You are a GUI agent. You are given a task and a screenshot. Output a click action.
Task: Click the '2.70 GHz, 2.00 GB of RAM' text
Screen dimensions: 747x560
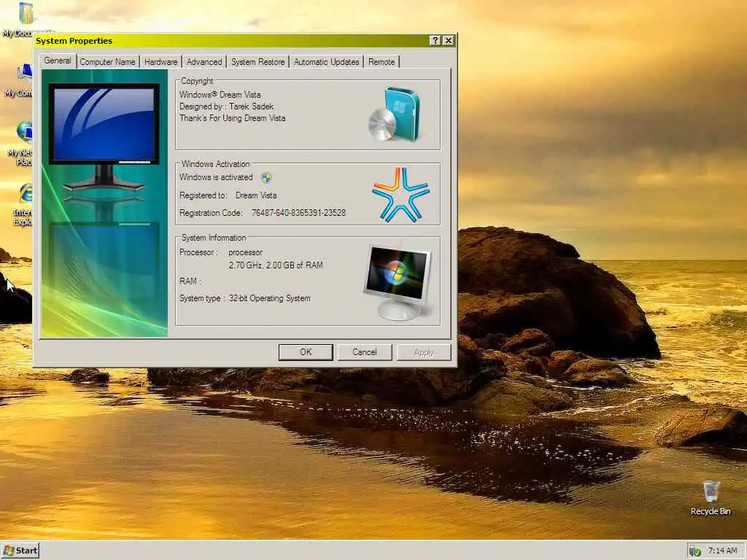coord(276,265)
